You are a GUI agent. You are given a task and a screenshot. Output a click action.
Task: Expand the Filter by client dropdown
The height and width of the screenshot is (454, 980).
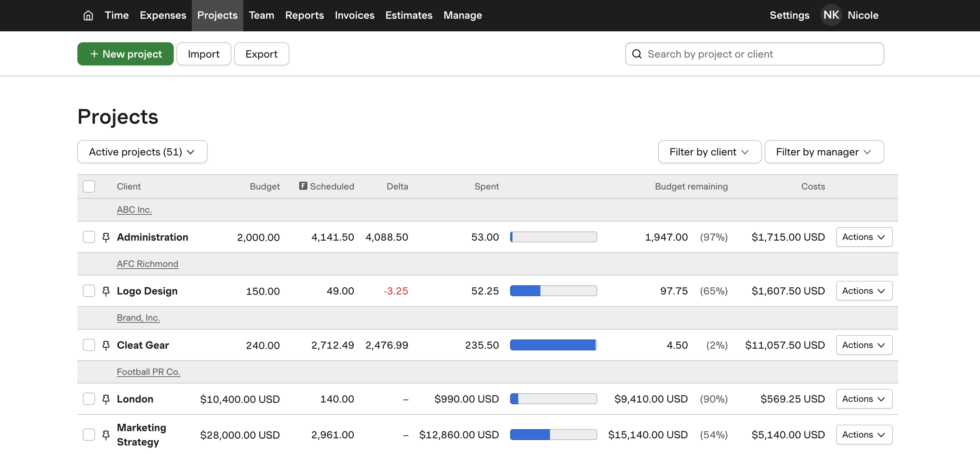709,152
